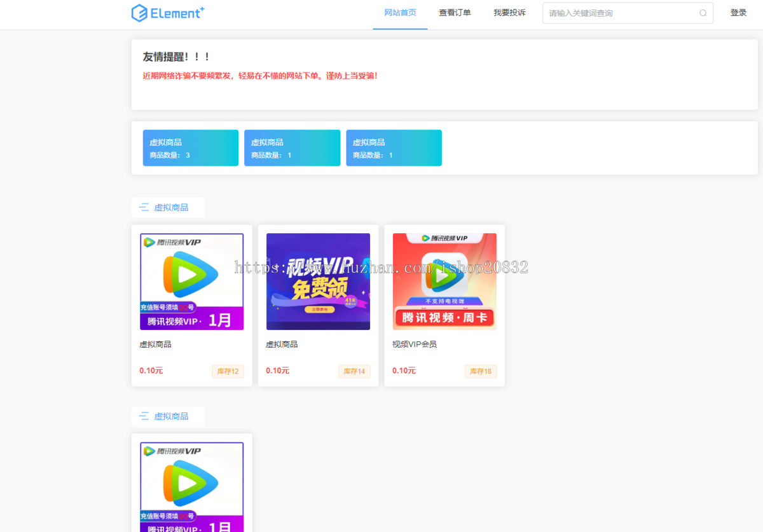Screen dimensions: 763x532
Task: Click the 登录 link
Action: point(738,13)
